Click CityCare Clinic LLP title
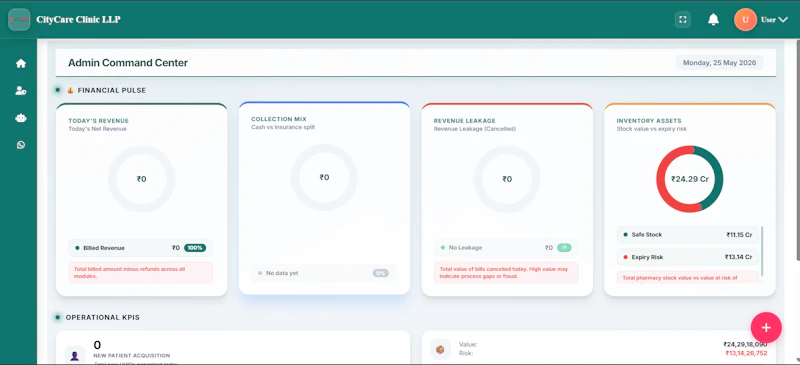 78,20
